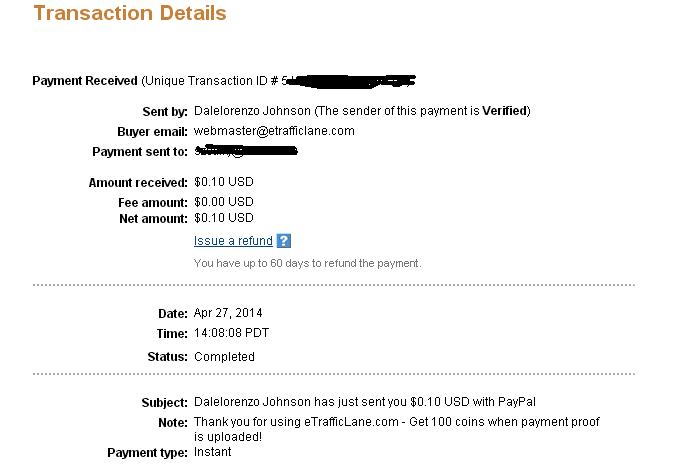Click the redacted Unique Transaction ID

[349, 81]
